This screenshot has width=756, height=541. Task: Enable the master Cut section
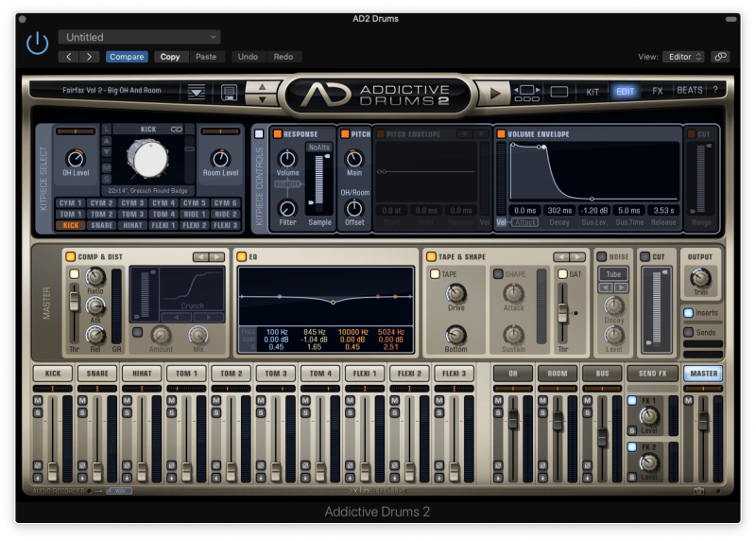click(644, 256)
